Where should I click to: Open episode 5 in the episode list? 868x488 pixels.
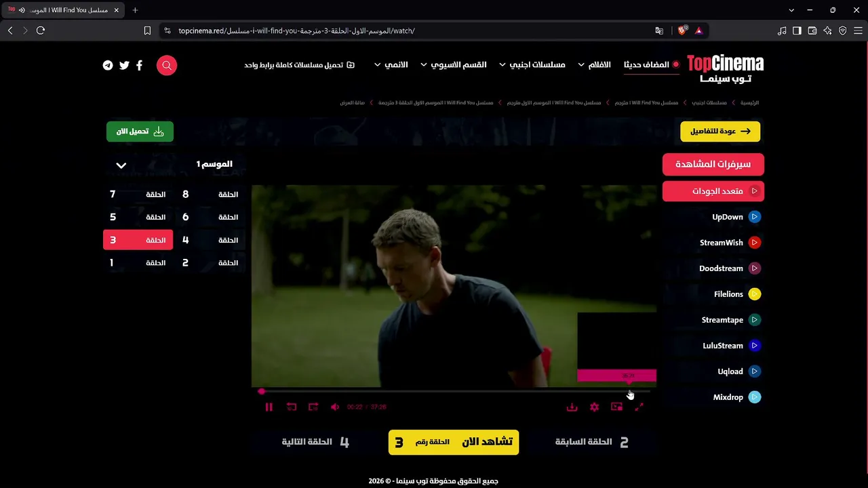tap(138, 217)
